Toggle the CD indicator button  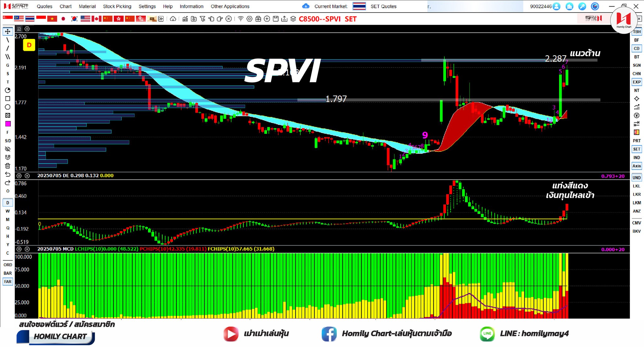636,48
